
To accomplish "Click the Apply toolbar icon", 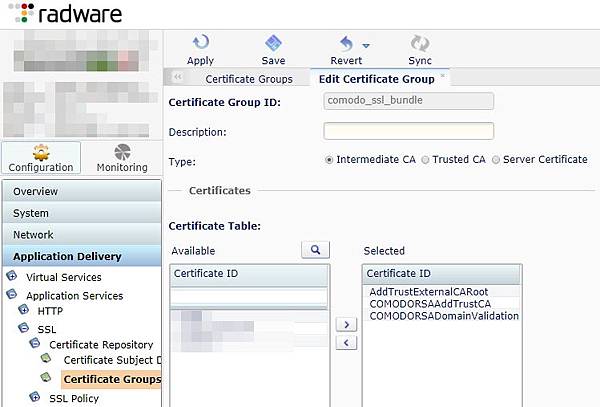I will 200,42.
